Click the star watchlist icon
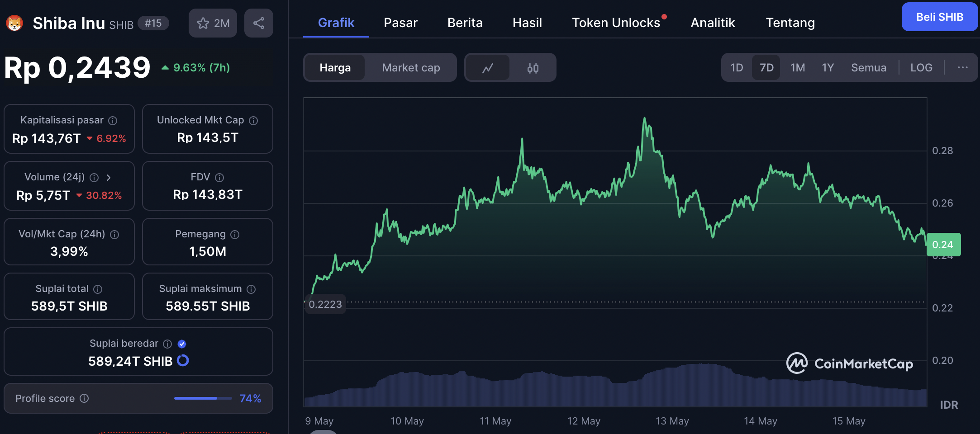 tap(203, 23)
